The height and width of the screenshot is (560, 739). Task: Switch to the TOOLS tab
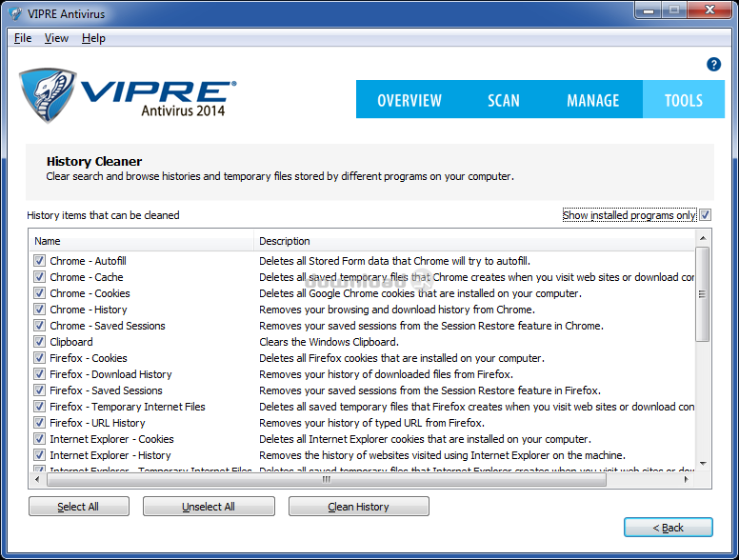(684, 99)
